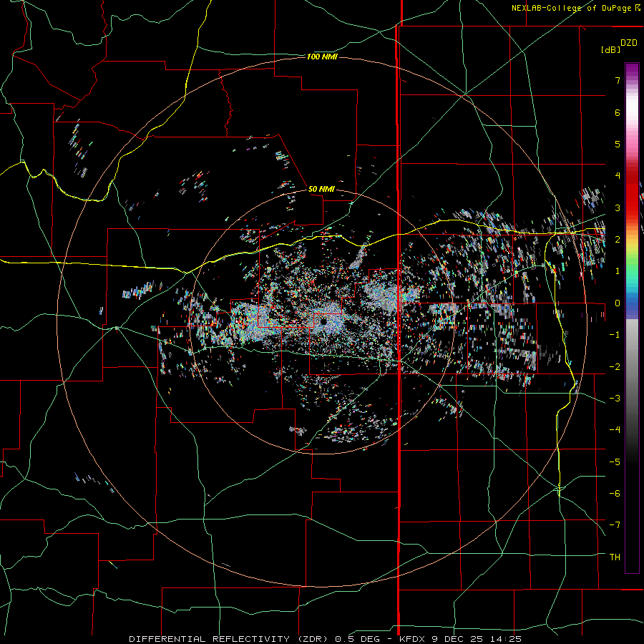Click the 2 value on the color scale
Image resolution: width=644 pixels, height=644 pixels.
click(618, 240)
